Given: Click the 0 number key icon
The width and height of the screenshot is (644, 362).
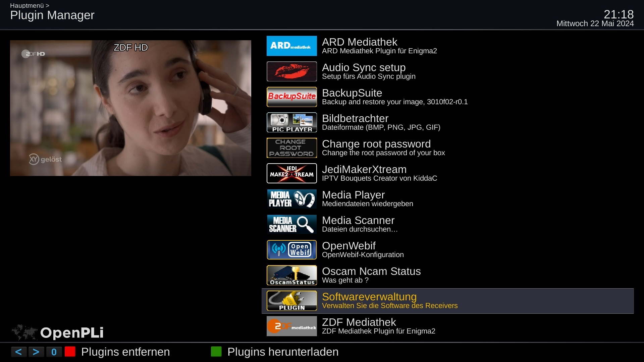Looking at the screenshot, I should [54, 352].
